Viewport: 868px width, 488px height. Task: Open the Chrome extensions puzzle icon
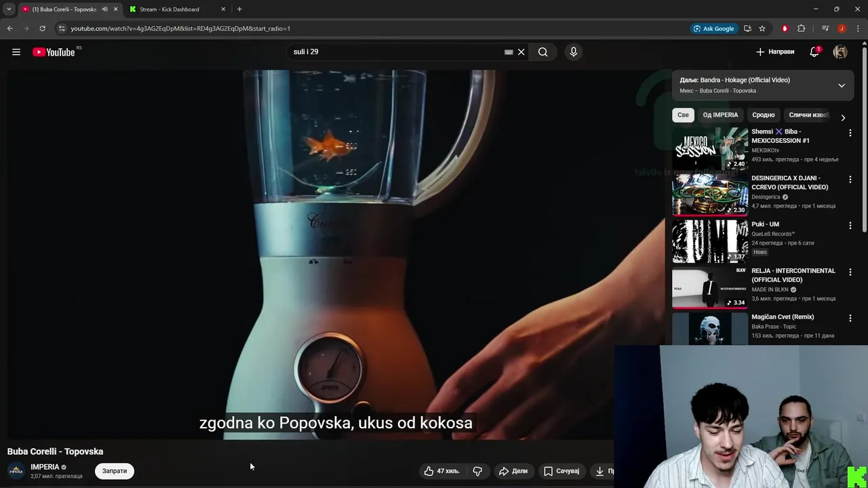tap(801, 28)
